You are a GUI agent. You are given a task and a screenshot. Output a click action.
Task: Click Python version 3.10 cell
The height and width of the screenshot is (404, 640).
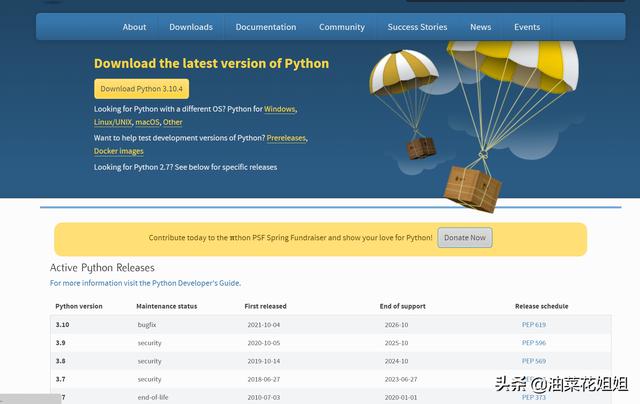coord(62,325)
